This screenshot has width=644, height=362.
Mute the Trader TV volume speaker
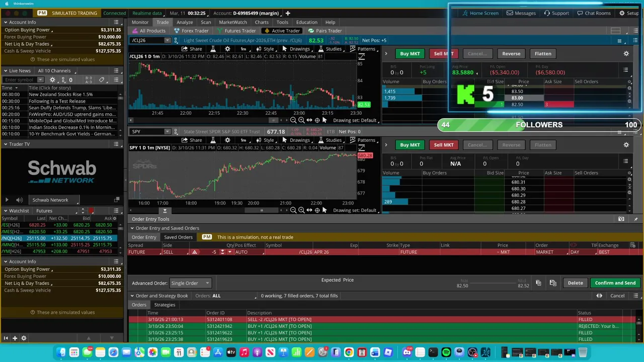(x=19, y=200)
